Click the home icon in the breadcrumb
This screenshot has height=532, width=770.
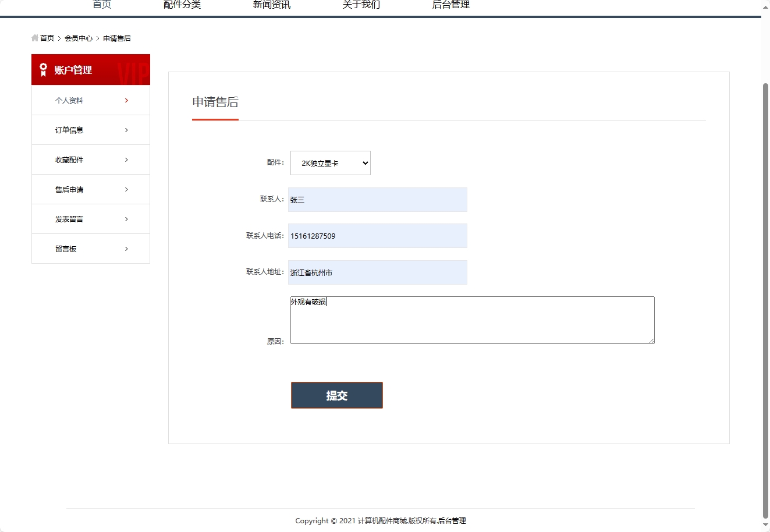[x=34, y=38]
